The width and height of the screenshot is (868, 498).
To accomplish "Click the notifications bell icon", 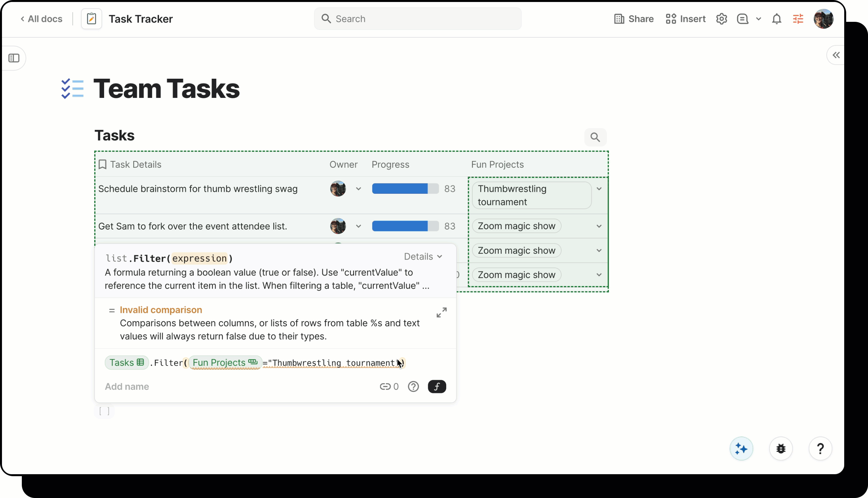I will pyautogui.click(x=776, y=19).
